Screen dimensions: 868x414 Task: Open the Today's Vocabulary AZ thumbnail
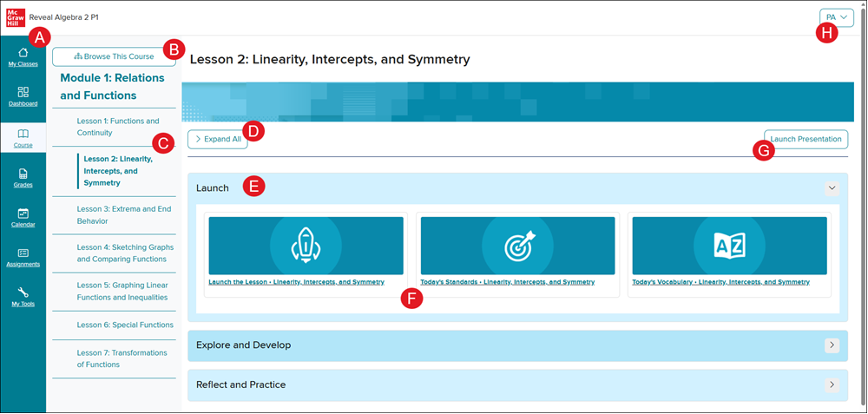729,246
